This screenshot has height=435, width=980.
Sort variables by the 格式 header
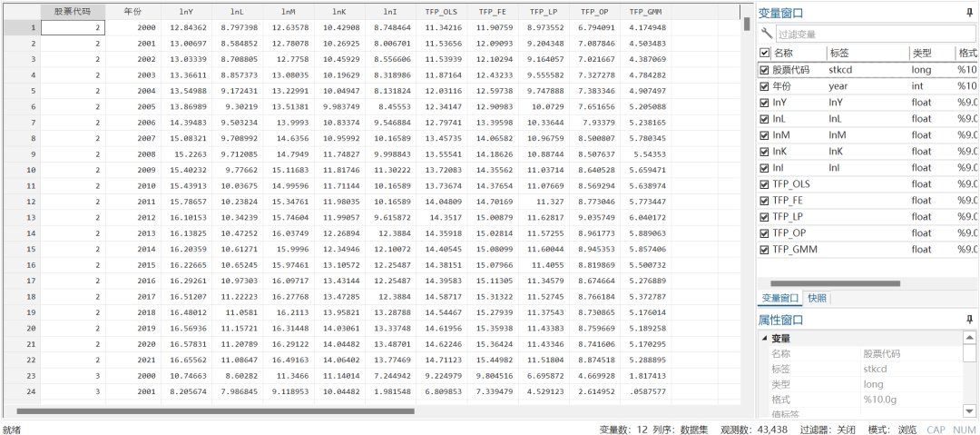[967, 54]
